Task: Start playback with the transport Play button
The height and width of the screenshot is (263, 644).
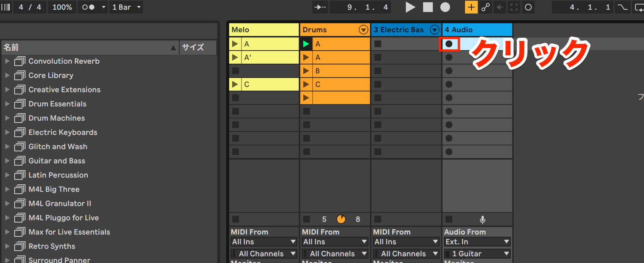Action: click(x=410, y=7)
